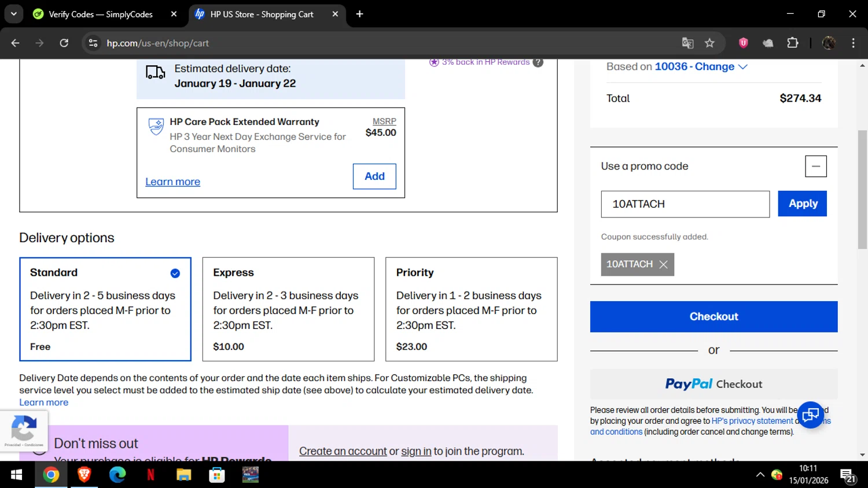868x488 pixels.
Task: Open the notification center icon
Action: coord(848,476)
